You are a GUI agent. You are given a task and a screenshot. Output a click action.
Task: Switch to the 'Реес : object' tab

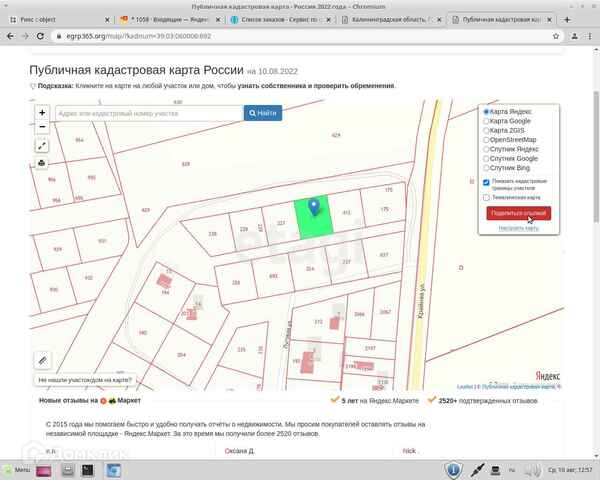click(59, 20)
